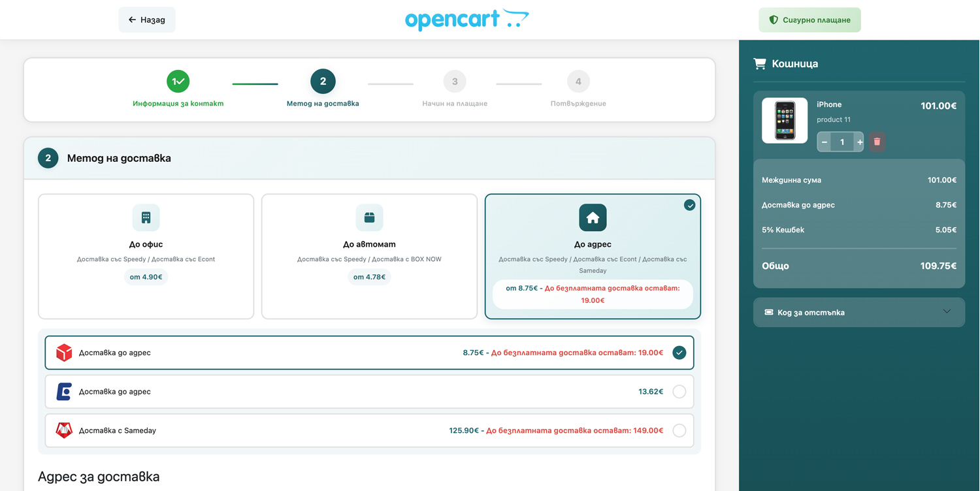The image size is (980, 491).
Task: Click the quantity input field showing 1
Action: tap(841, 142)
